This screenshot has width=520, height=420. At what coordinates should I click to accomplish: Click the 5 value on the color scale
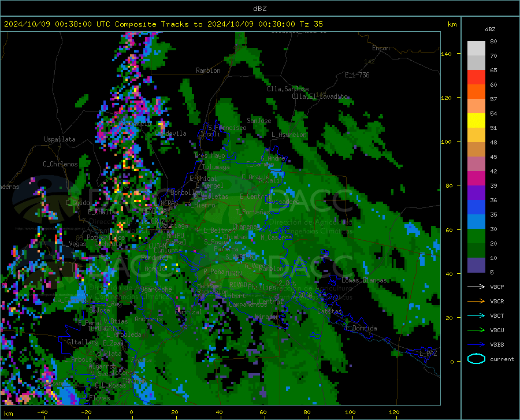492,272
